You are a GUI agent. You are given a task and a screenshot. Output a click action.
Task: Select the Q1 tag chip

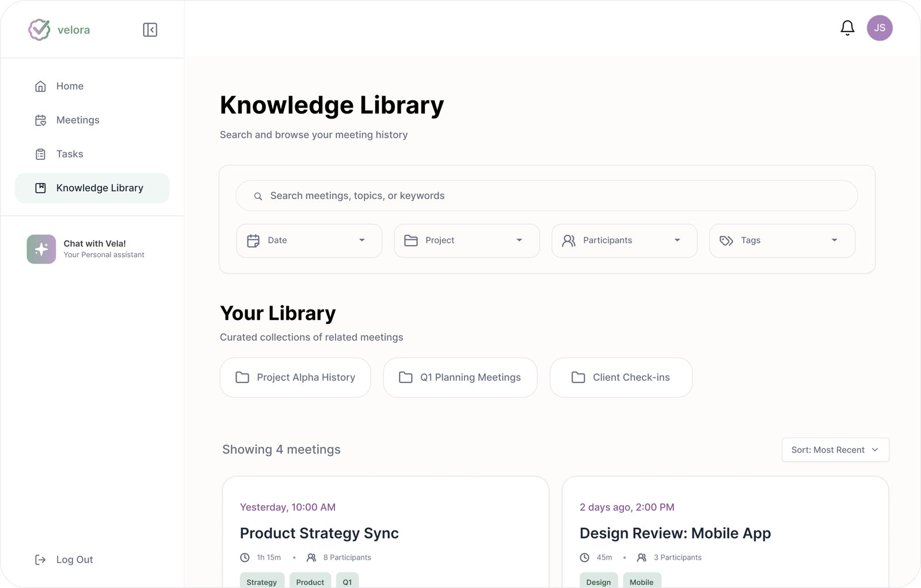coord(347,581)
